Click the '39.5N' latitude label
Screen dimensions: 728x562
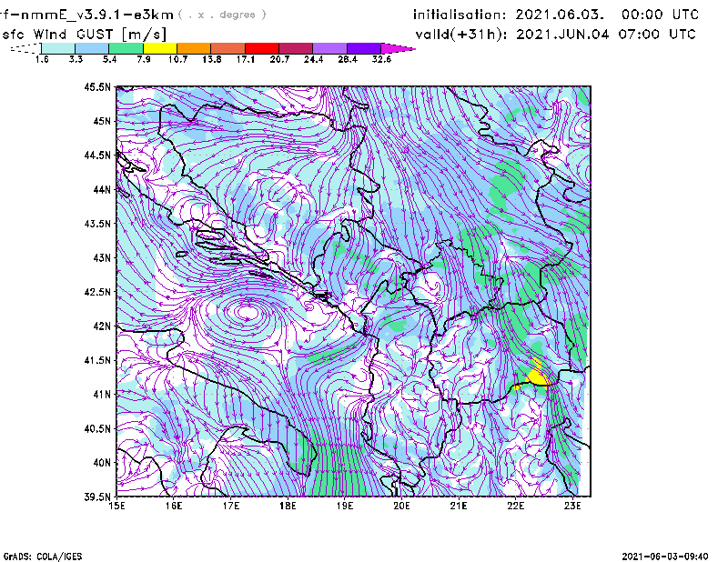97,497
